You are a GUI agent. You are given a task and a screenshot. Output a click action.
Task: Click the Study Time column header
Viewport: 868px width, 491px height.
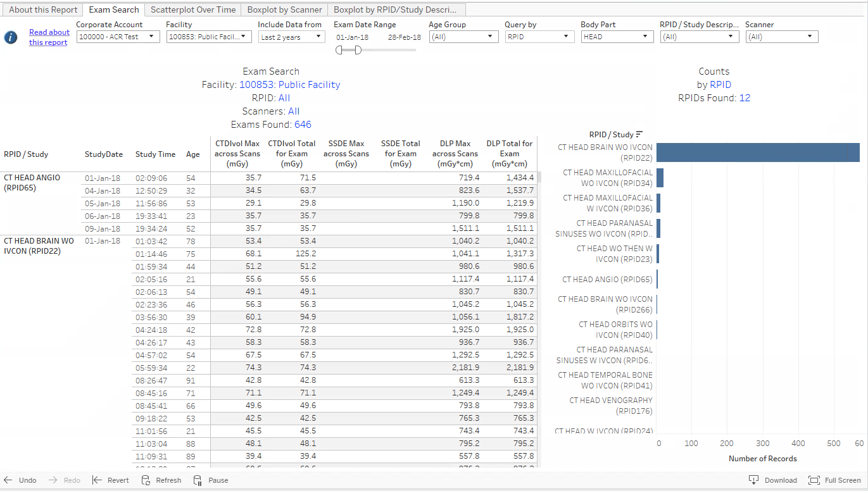pyautogui.click(x=156, y=154)
